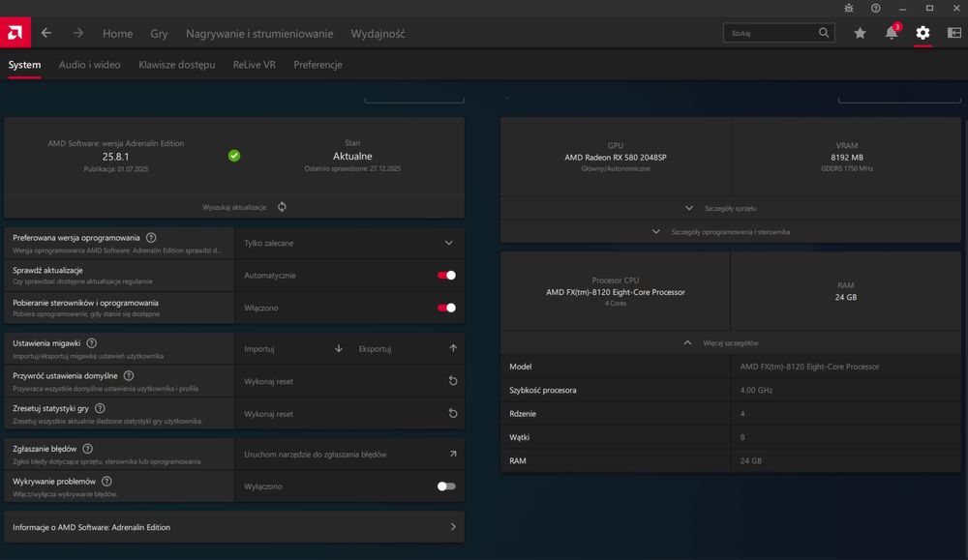968x560 pixels.
Task: Open Informacje o AMD Software: Adrenalin Edition
Action: click(x=233, y=527)
